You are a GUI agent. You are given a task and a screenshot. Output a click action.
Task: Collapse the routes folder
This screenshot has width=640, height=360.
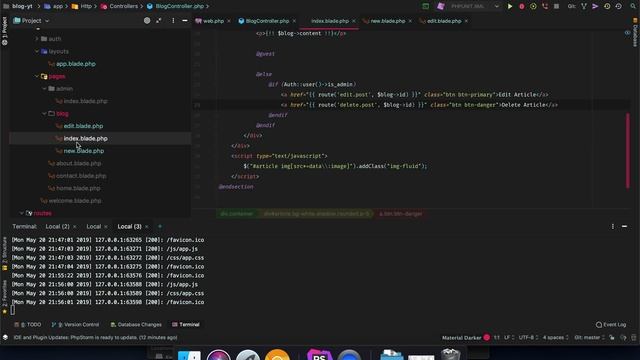pyautogui.click(x=22, y=213)
